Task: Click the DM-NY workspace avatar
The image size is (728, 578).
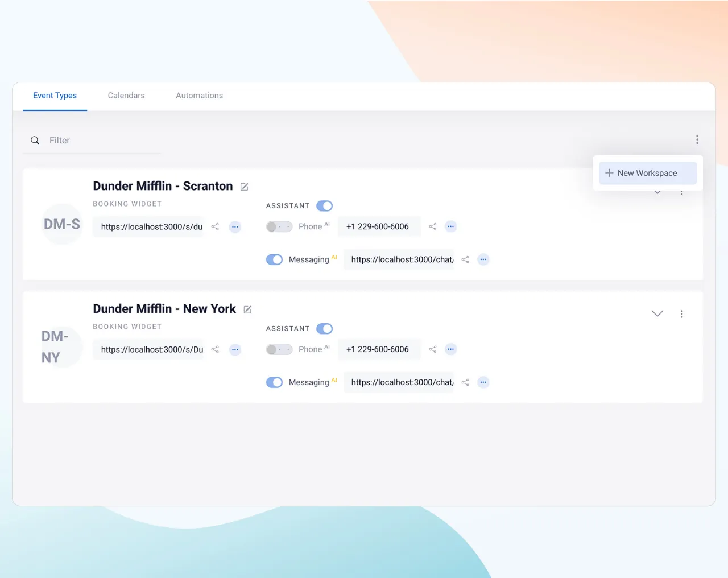Action: pyautogui.click(x=62, y=347)
